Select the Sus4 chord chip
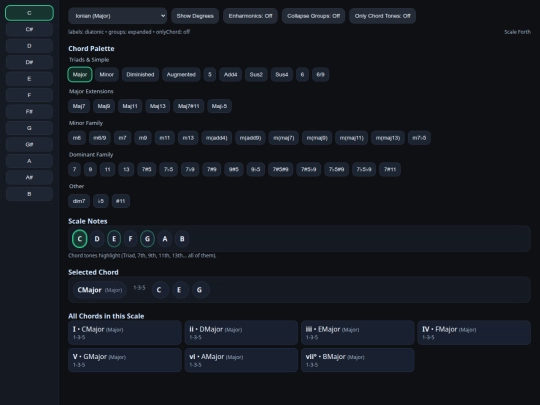 (281, 74)
